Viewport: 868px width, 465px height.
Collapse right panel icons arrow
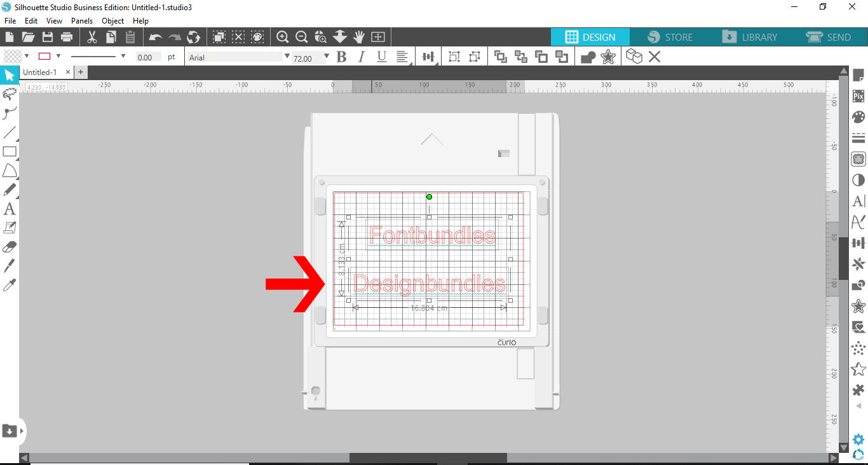pyautogui.click(x=858, y=405)
